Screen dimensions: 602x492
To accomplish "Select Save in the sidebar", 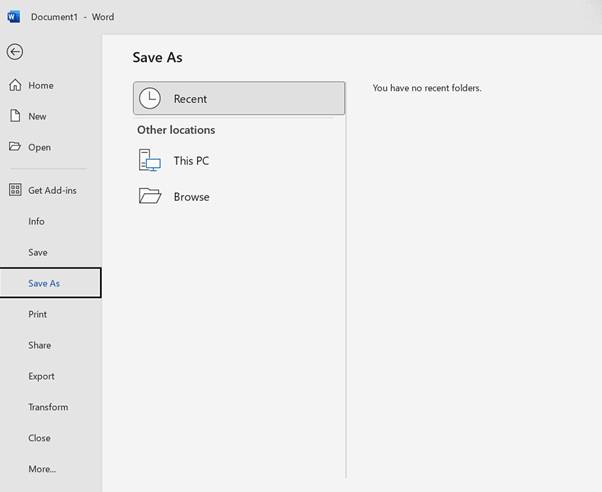I will (x=37, y=252).
